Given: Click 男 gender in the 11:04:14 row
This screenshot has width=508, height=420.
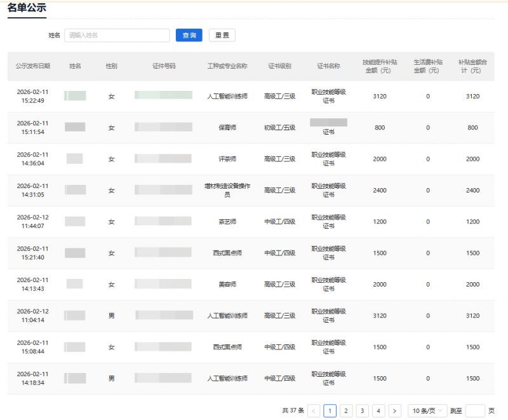Looking at the screenshot, I should (112, 316).
